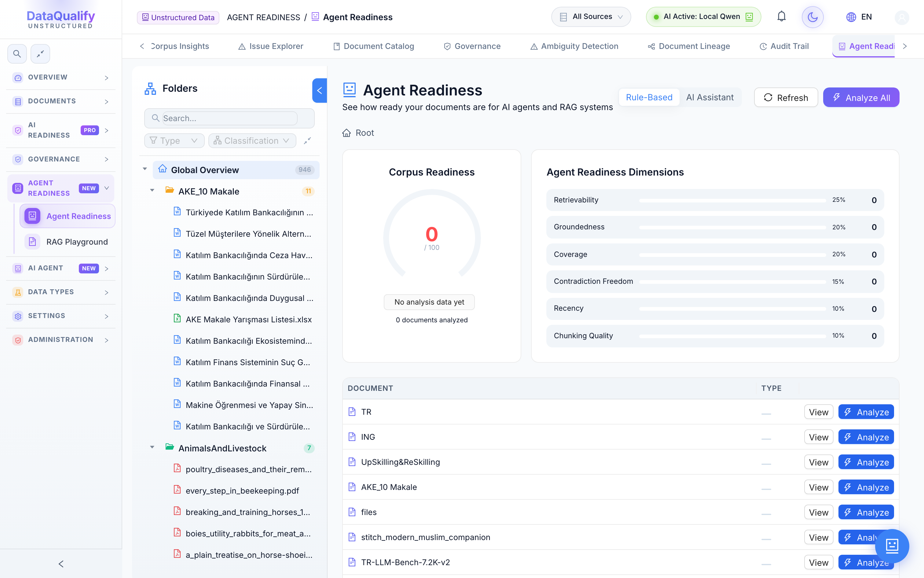Switch to AI Assistant mode

(710, 98)
